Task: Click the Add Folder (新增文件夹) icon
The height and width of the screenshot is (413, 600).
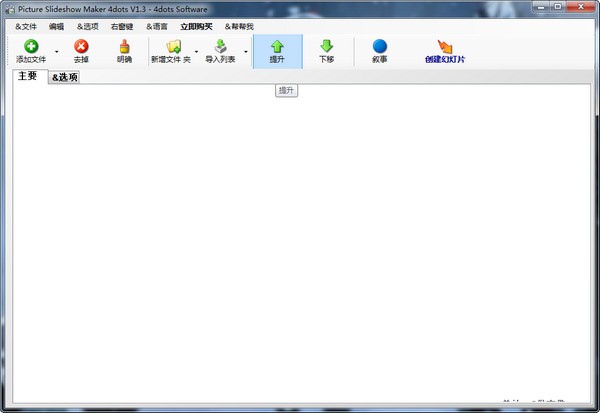Action: (173, 47)
